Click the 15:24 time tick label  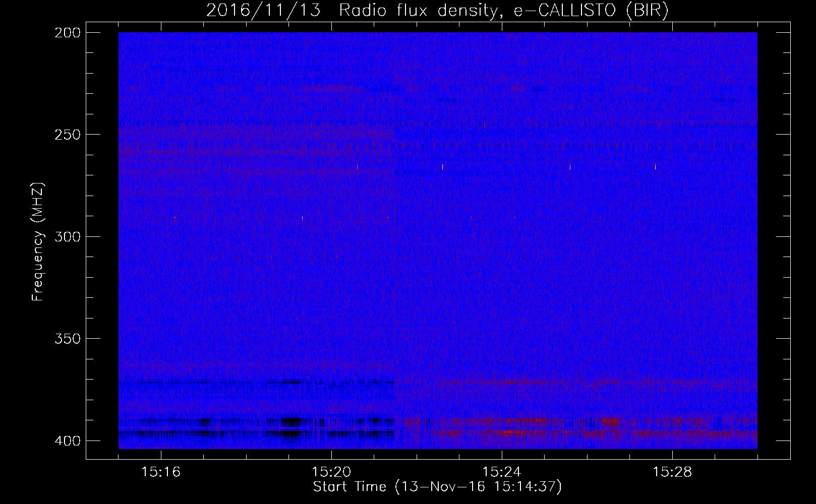(x=502, y=472)
